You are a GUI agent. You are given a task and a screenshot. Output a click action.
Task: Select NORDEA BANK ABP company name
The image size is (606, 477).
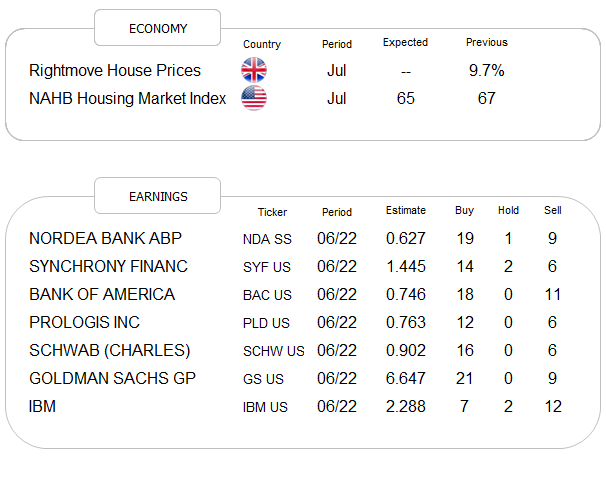tap(105, 238)
